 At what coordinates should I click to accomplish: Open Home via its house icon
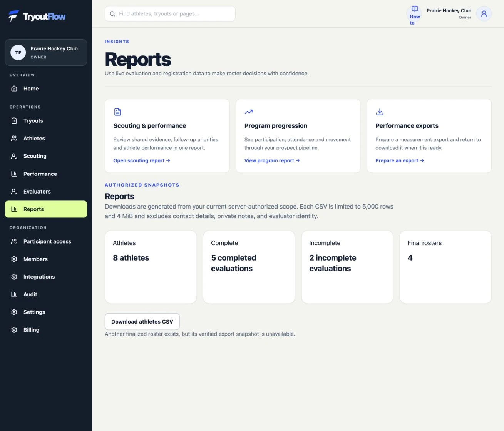(x=14, y=89)
